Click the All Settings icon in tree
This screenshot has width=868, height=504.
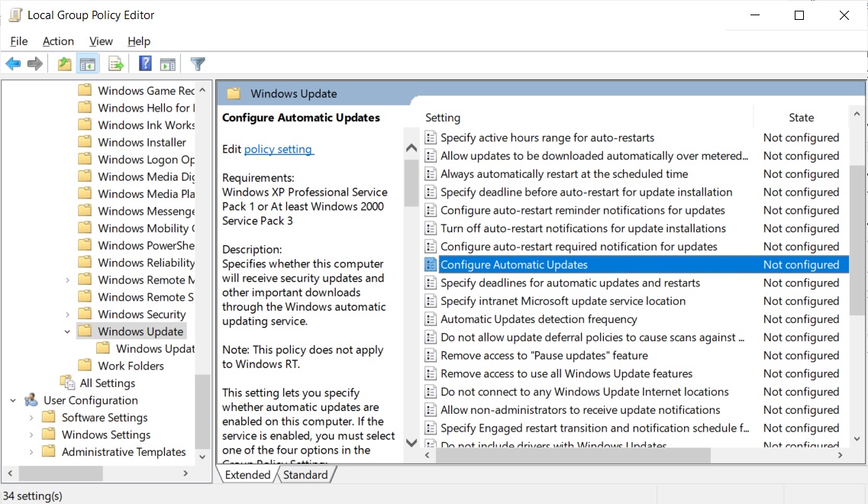67,383
